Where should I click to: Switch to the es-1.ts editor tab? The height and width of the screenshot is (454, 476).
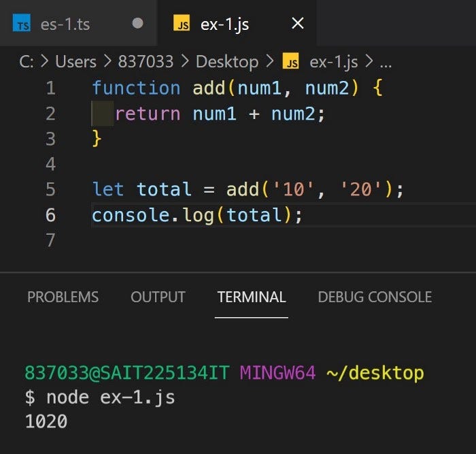point(64,25)
